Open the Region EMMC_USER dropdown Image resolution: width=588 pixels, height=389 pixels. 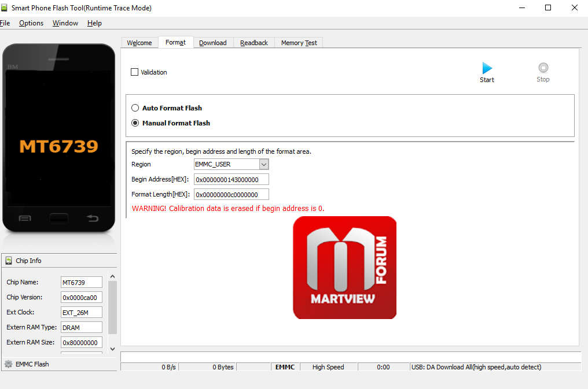(x=264, y=164)
